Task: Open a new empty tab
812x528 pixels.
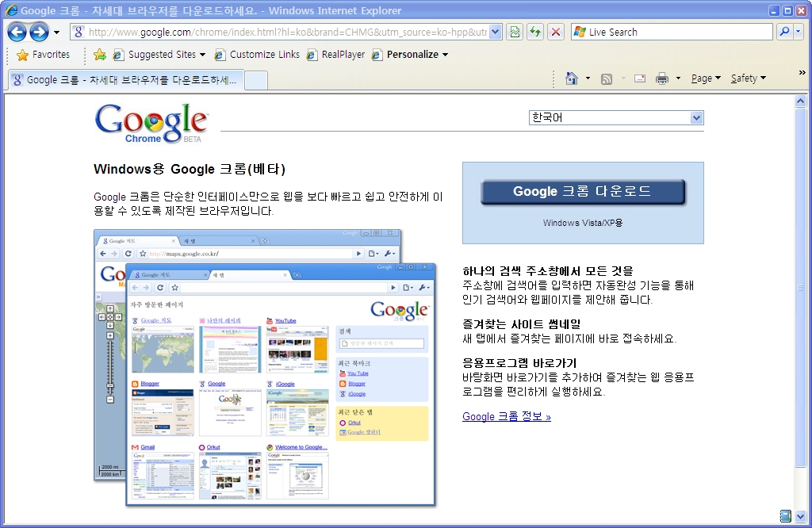Action: tap(256, 81)
